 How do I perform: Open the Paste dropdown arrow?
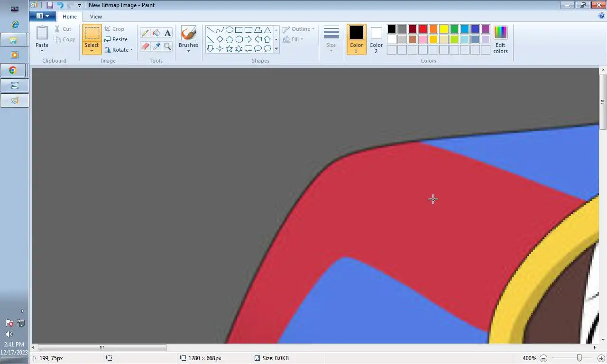click(x=42, y=51)
